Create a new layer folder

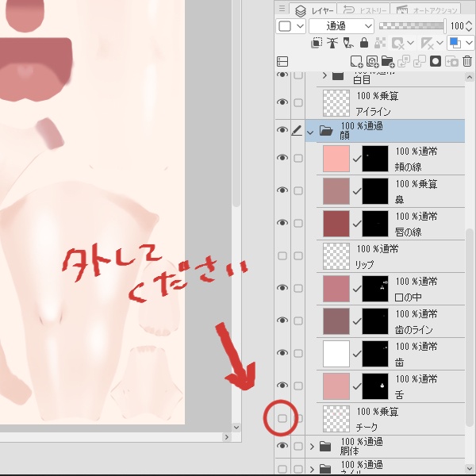[x=388, y=62]
